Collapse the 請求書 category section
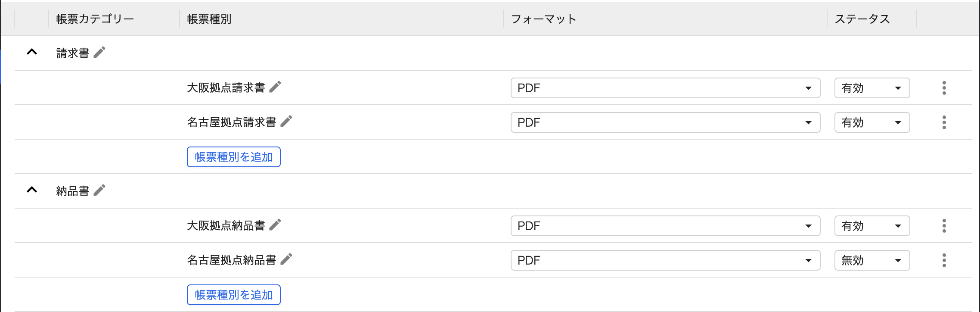Image resolution: width=980 pixels, height=312 pixels. (32, 53)
